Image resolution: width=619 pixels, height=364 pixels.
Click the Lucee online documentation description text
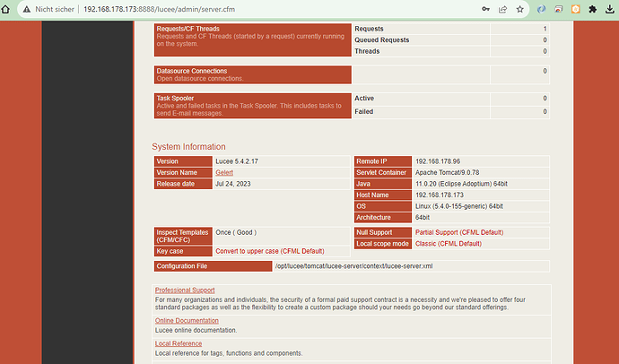coord(196,330)
